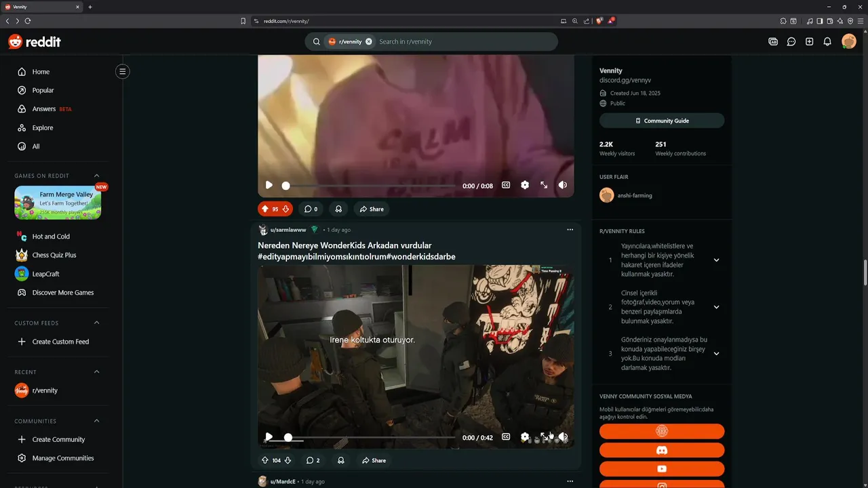Viewport: 868px width, 488px height.
Task: Click the search magnifier icon
Action: click(x=316, y=41)
